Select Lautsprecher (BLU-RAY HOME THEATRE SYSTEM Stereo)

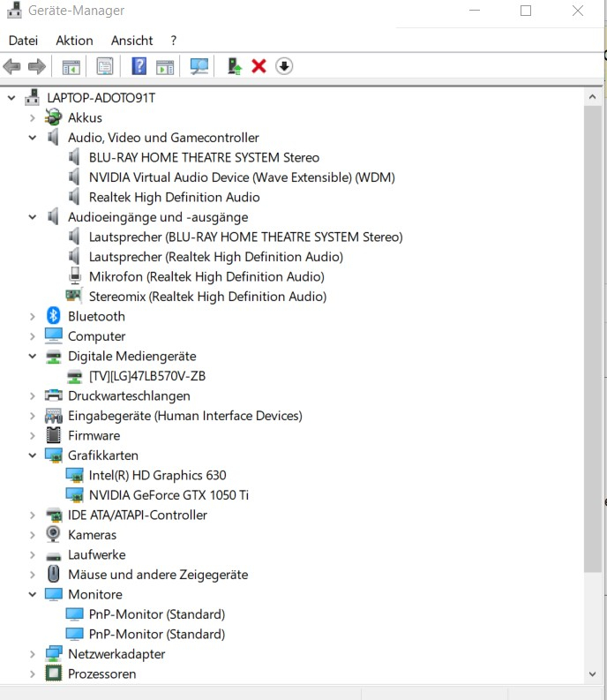(245, 237)
